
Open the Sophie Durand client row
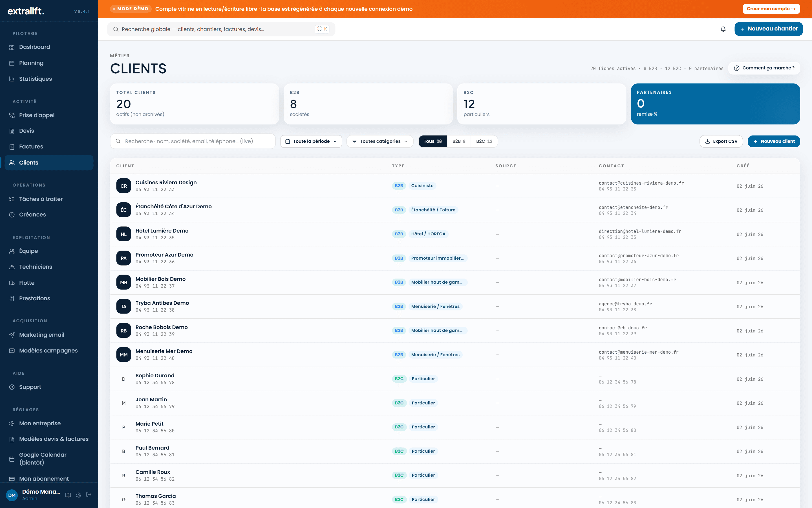tap(455, 379)
